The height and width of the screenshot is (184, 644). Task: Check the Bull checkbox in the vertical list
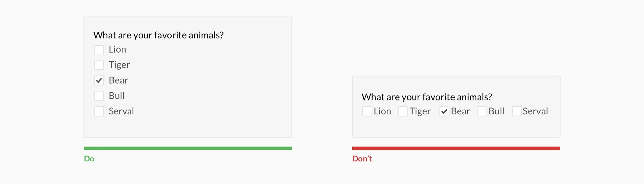point(99,96)
